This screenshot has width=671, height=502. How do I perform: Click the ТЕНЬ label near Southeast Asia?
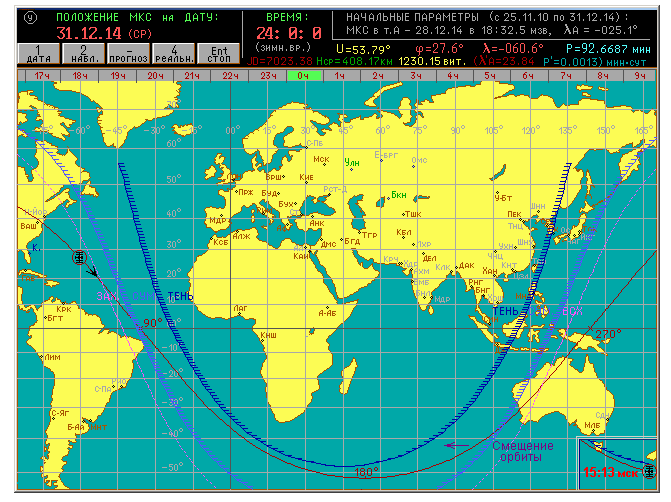point(505,311)
